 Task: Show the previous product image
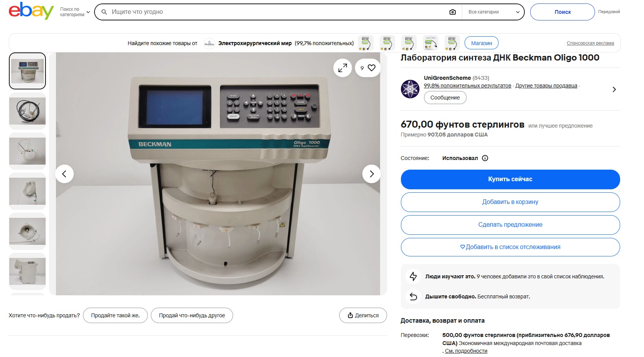[x=64, y=174]
